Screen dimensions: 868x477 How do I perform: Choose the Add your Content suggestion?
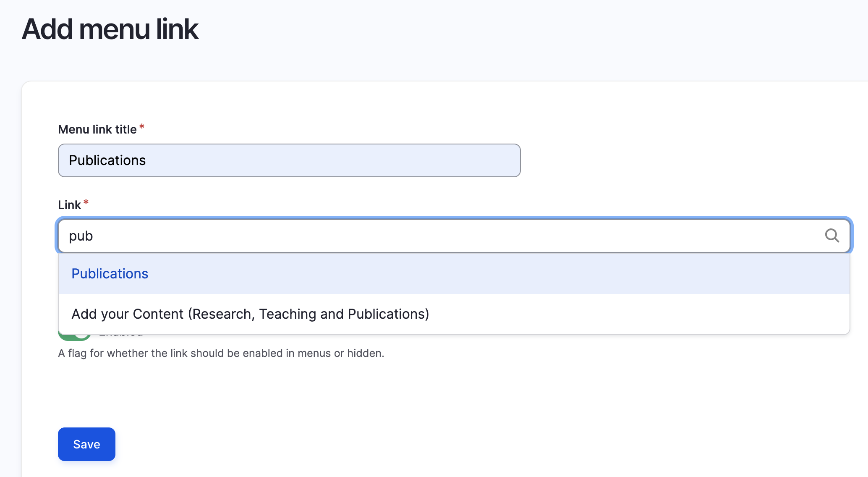[x=250, y=314]
